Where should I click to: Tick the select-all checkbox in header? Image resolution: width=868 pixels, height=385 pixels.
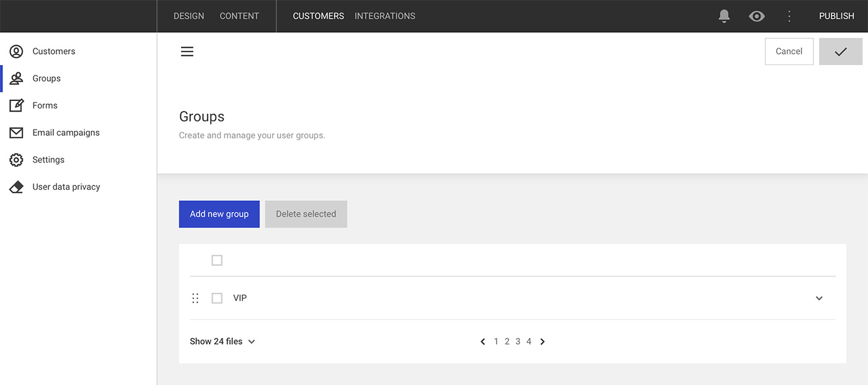click(x=217, y=260)
